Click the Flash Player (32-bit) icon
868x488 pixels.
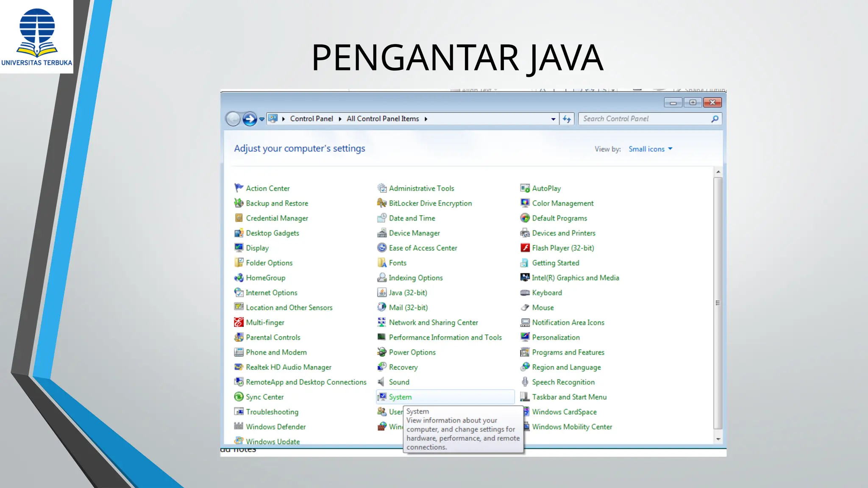525,247
